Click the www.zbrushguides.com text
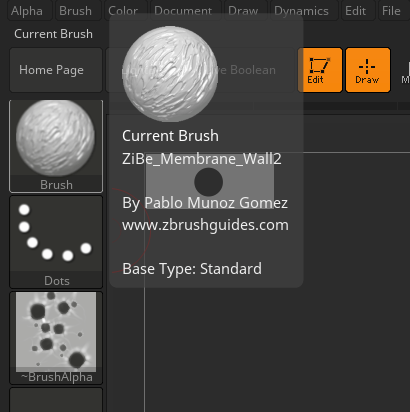 [205, 225]
